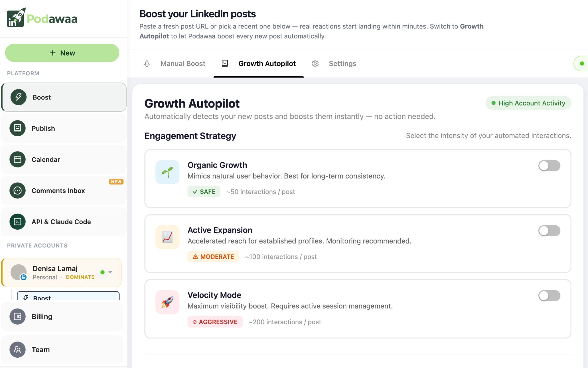Click the lightning Boost icon in sidebar

pos(19,97)
